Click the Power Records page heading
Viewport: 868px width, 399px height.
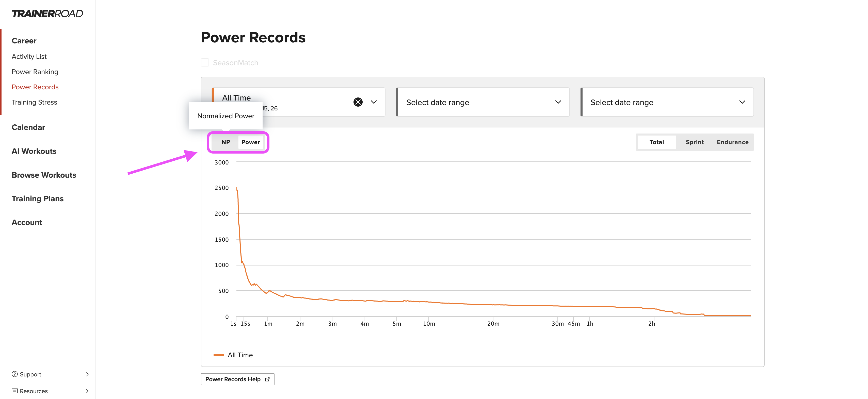(253, 37)
